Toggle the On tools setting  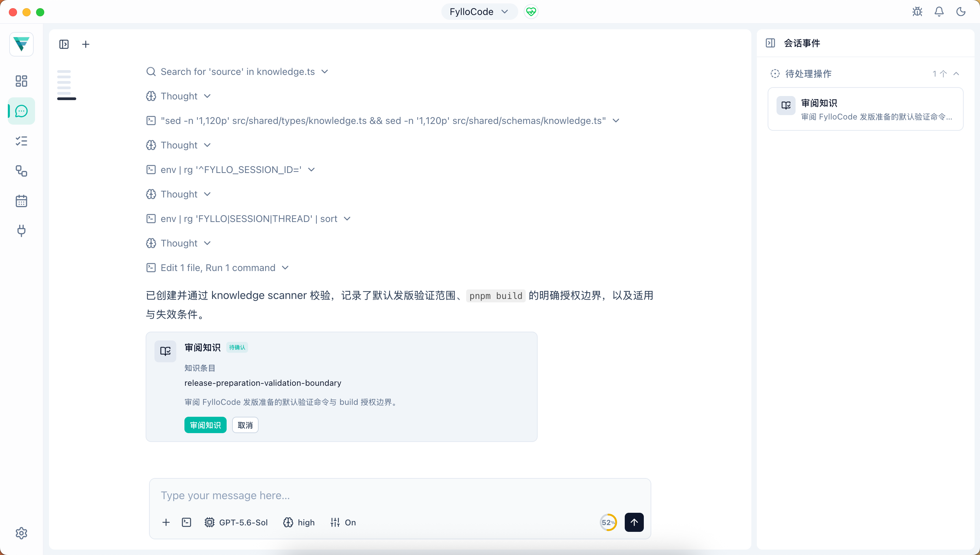tap(343, 522)
